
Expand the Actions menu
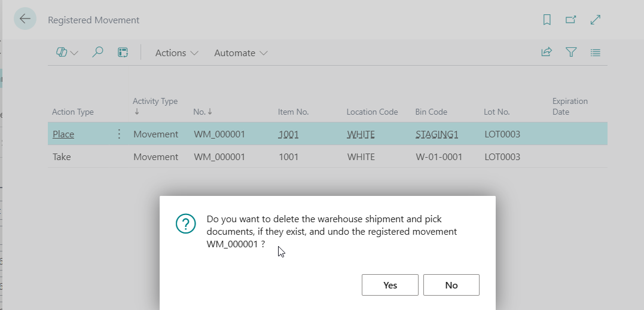[176, 53]
